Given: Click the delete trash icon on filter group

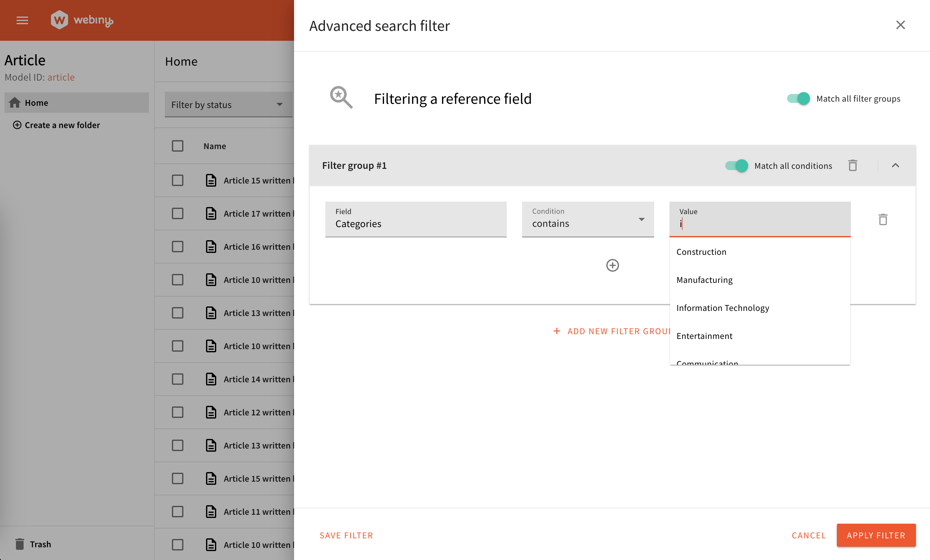Looking at the screenshot, I should pos(853,165).
